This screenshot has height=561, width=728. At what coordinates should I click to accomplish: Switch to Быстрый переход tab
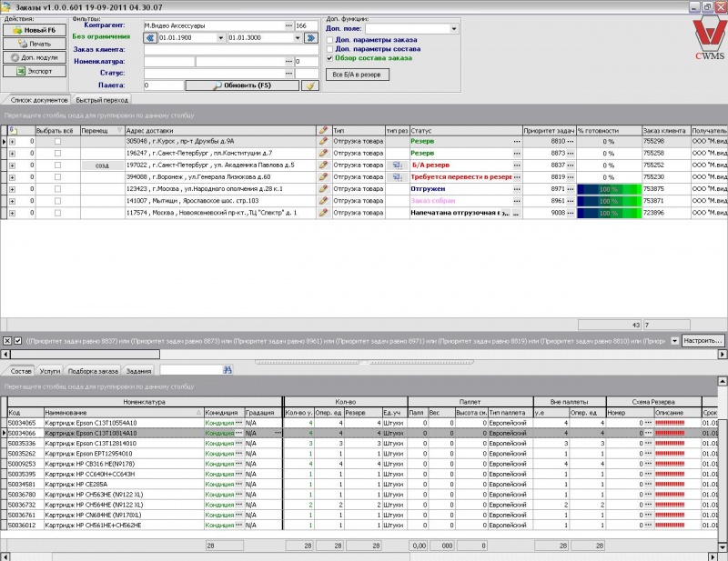pyautogui.click(x=102, y=100)
